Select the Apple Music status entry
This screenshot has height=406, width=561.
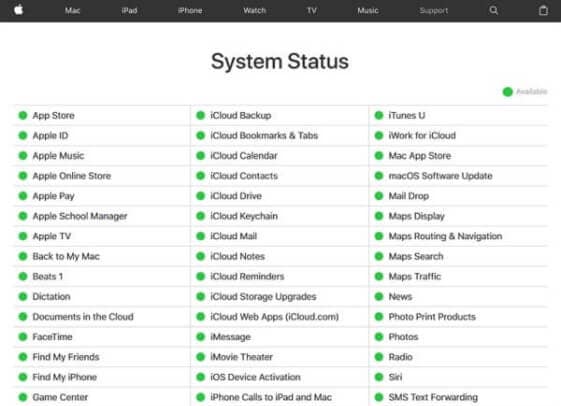pos(58,156)
